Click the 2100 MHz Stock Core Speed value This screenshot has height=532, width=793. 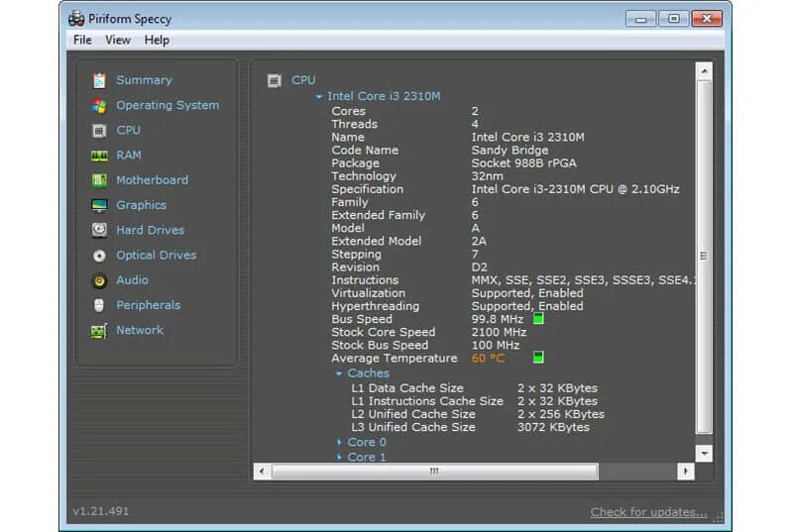coord(499,332)
